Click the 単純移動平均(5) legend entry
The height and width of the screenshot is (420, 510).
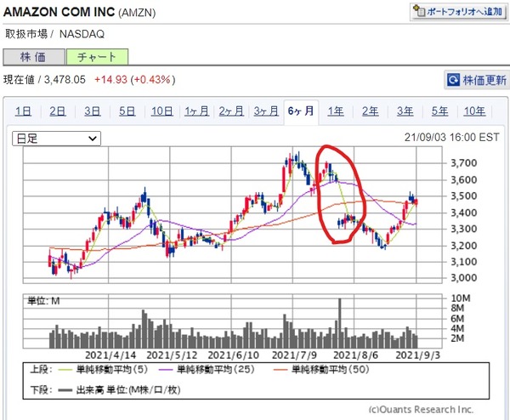click(104, 370)
